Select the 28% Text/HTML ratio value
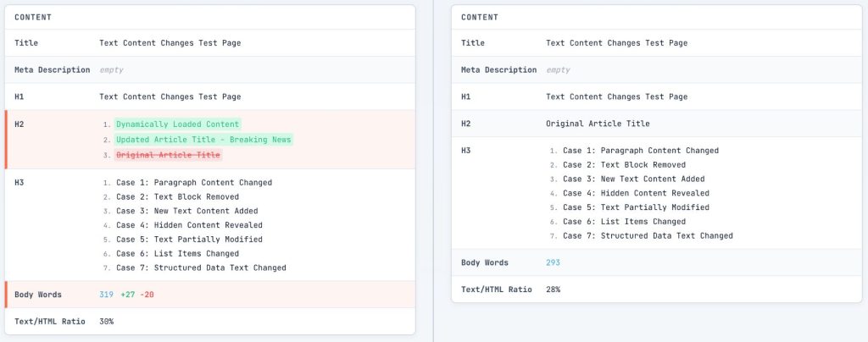The image size is (868, 342). point(553,290)
